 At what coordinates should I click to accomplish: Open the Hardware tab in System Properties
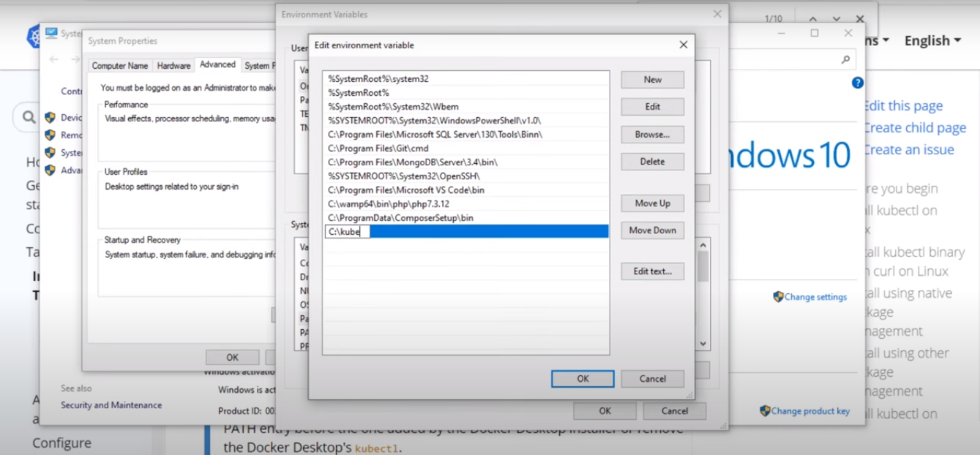(x=173, y=66)
